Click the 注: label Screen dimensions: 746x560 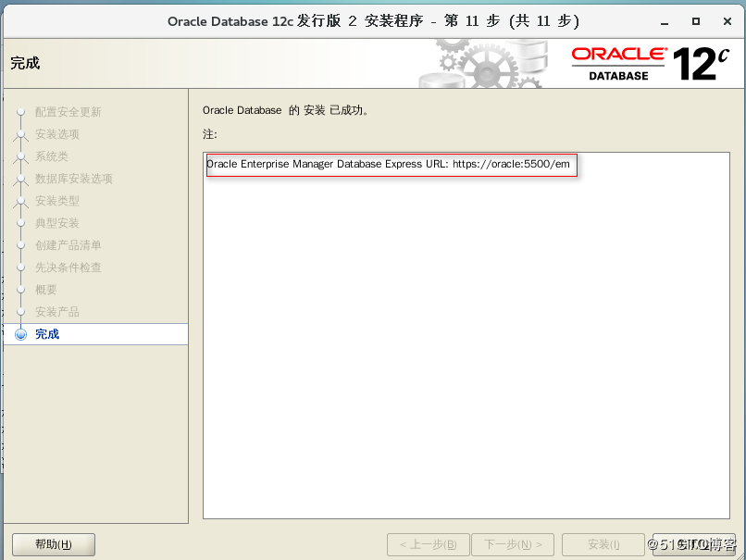210,134
